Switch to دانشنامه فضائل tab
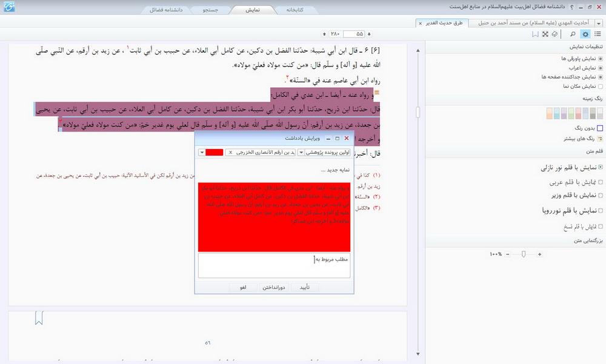Image resolution: width=606 pixels, height=364 pixels. pyautogui.click(x=166, y=10)
